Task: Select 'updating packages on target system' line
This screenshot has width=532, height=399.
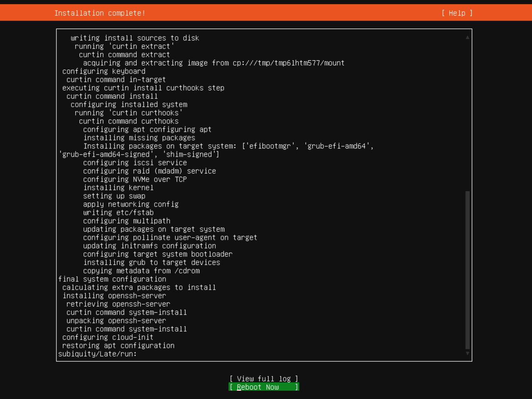Action: pos(154,229)
